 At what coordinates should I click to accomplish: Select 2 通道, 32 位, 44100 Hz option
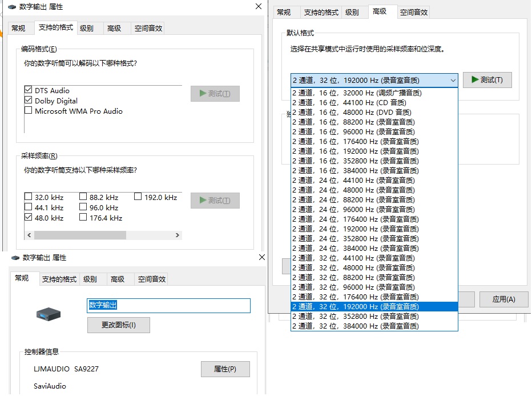click(374, 258)
